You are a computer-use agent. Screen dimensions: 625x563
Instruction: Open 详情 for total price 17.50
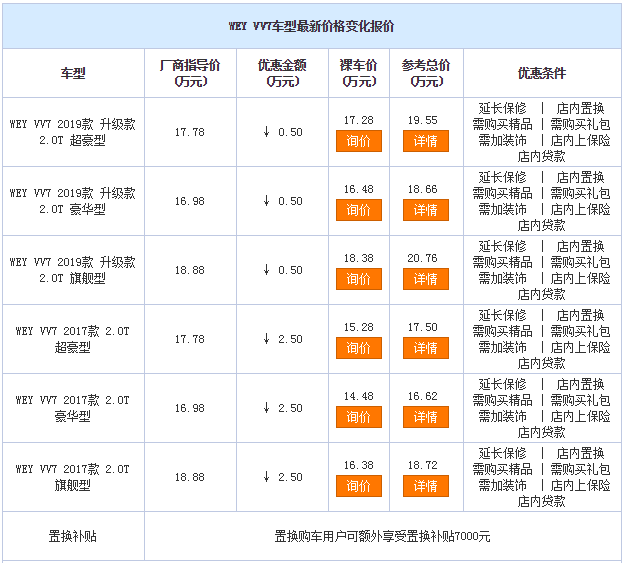coord(426,348)
